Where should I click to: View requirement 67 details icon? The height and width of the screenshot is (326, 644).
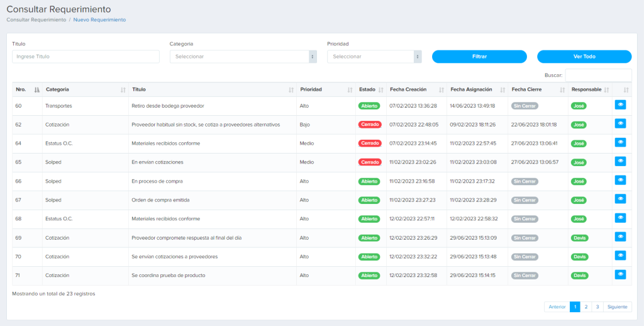click(620, 199)
